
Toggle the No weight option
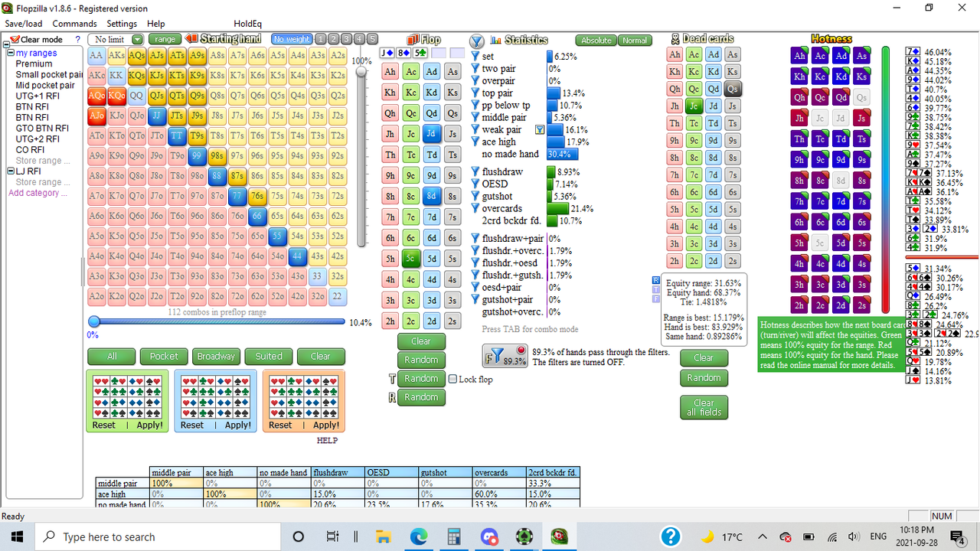point(291,37)
